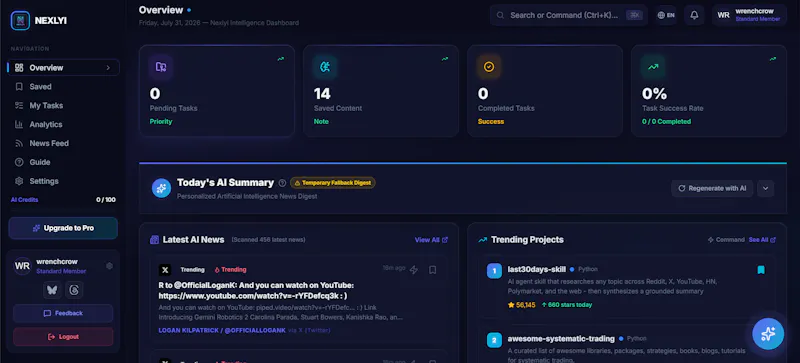800x363 pixels.
Task: Click the 'via X (Twitter)' source text
Action: tap(309, 330)
